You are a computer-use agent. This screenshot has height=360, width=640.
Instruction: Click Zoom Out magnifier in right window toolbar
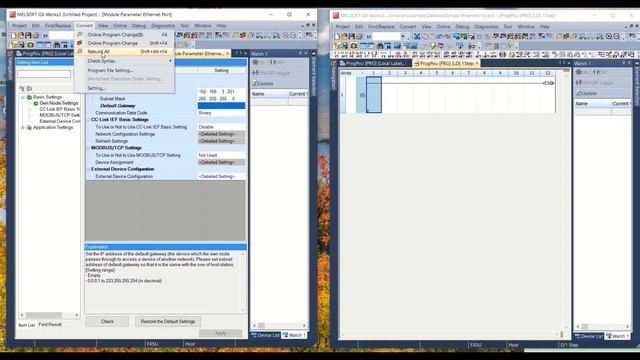(x=616, y=36)
